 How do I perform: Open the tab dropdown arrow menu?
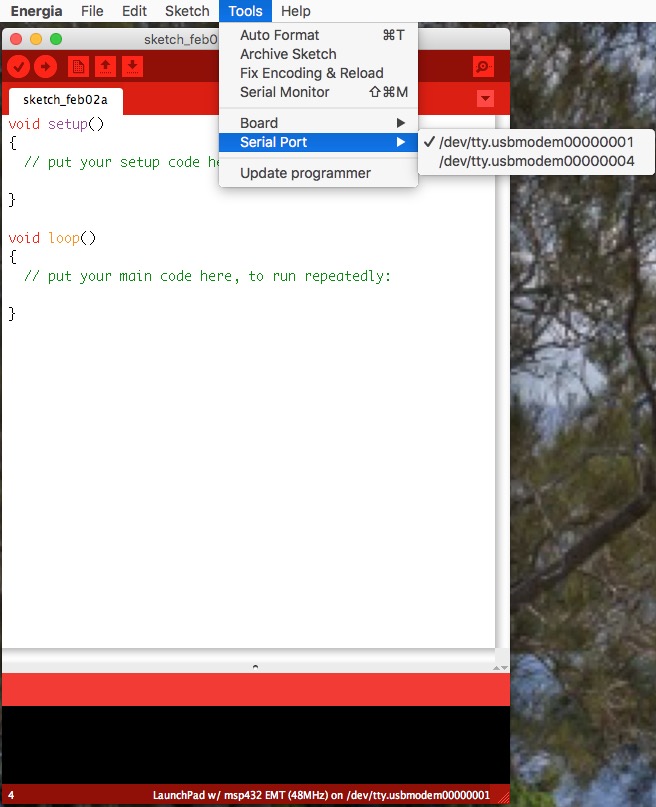[x=486, y=99]
